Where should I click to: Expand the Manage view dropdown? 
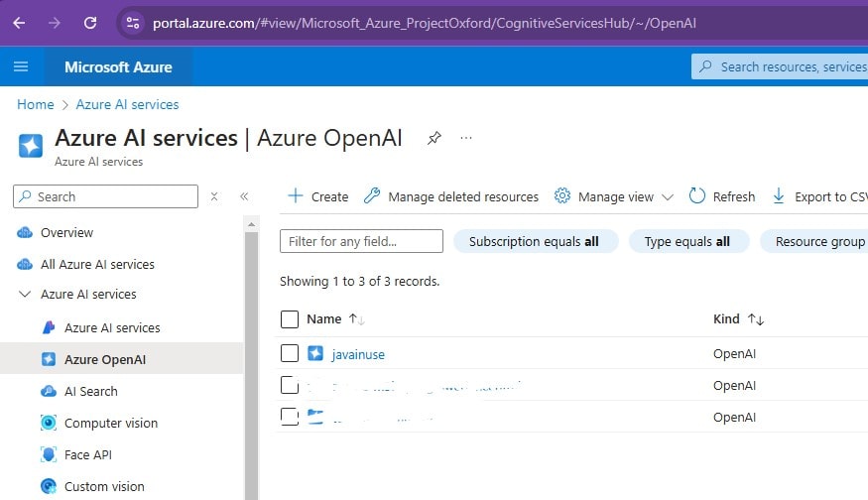pyautogui.click(x=667, y=196)
